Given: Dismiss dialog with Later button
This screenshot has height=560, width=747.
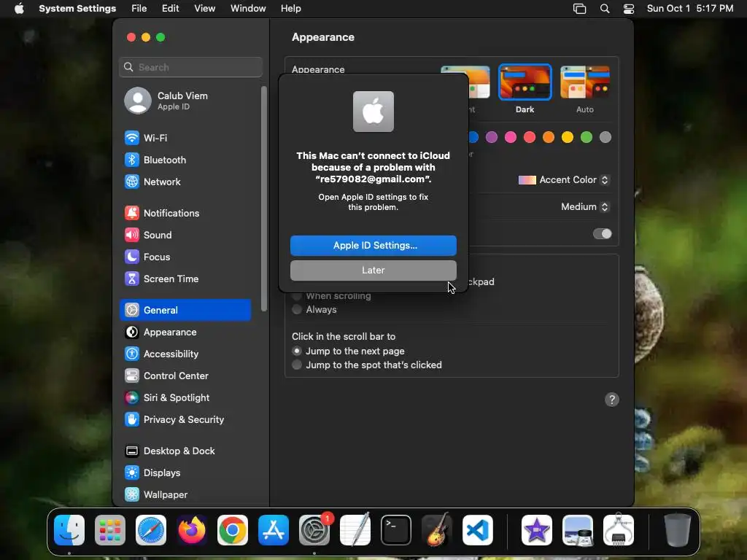Looking at the screenshot, I should tap(373, 271).
